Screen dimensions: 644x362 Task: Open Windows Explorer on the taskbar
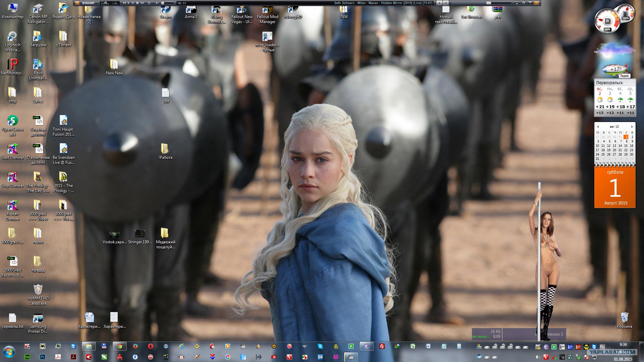point(89,346)
